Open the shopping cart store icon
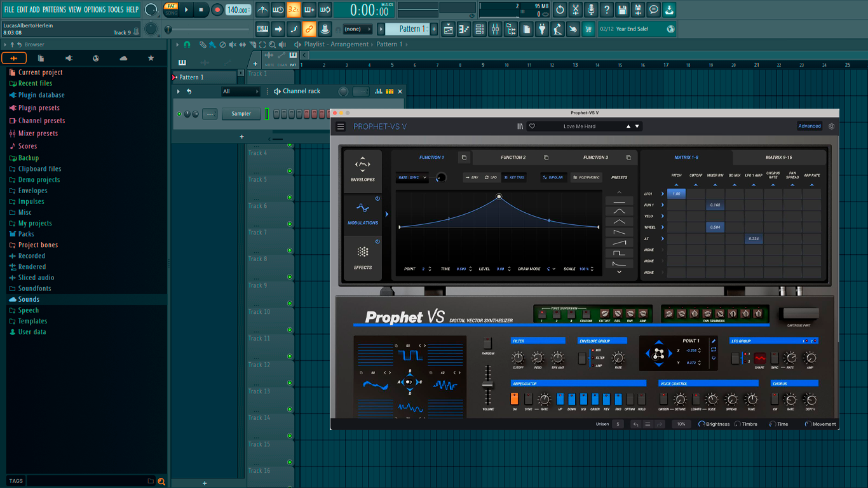Image resolution: width=868 pixels, height=488 pixels. coord(588,29)
